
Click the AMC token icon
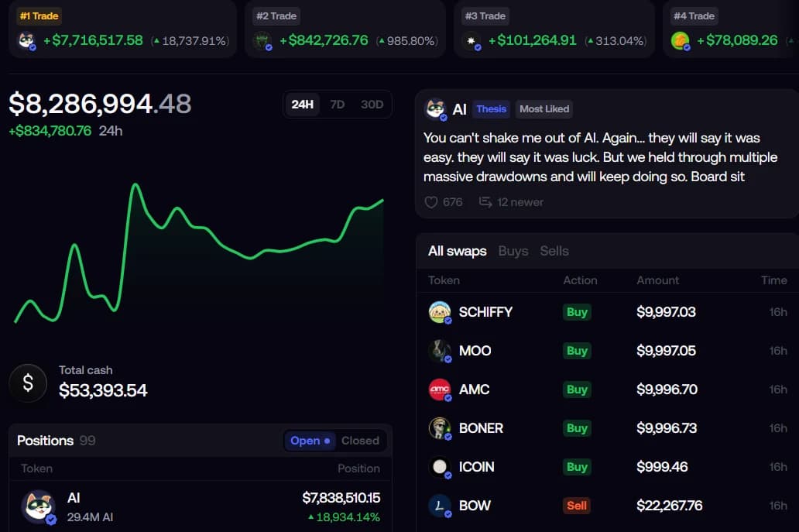[x=440, y=390]
